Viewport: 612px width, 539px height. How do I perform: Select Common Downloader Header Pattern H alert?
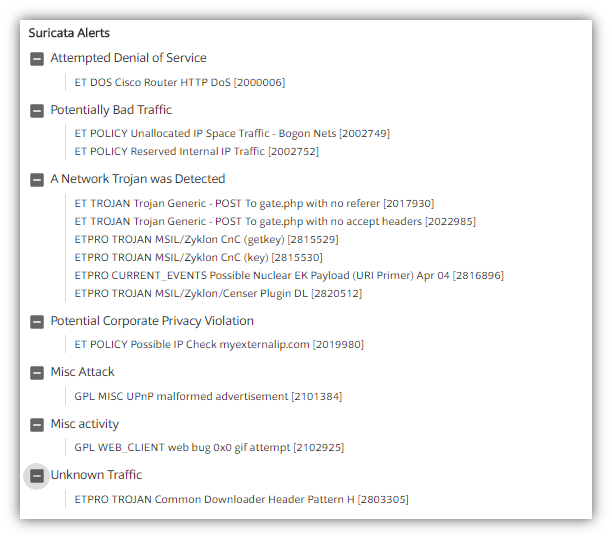[241, 498]
